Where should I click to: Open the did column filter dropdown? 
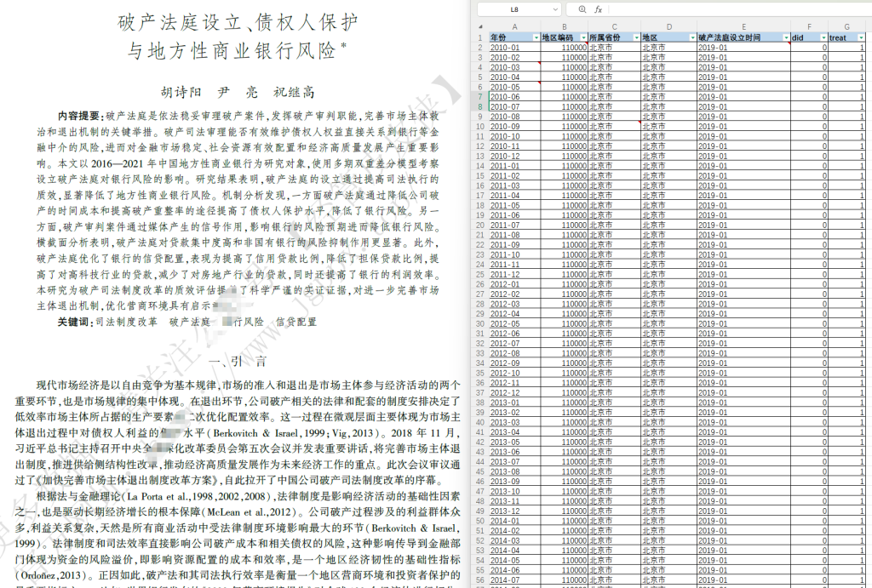[x=823, y=38]
